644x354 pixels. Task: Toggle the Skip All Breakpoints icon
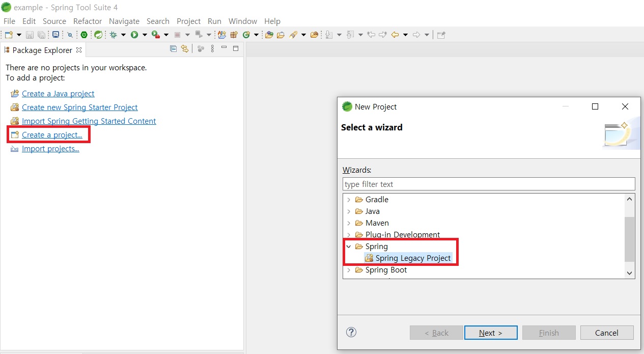(70, 35)
